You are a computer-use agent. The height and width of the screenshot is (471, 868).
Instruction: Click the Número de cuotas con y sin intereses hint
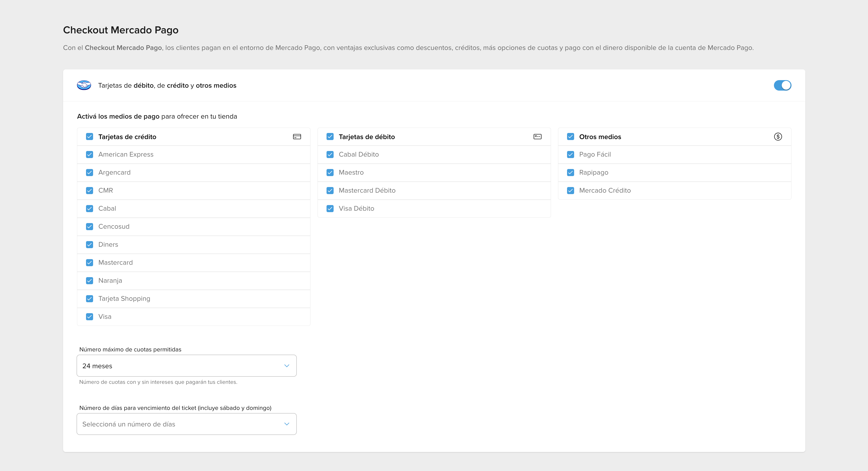(158, 382)
